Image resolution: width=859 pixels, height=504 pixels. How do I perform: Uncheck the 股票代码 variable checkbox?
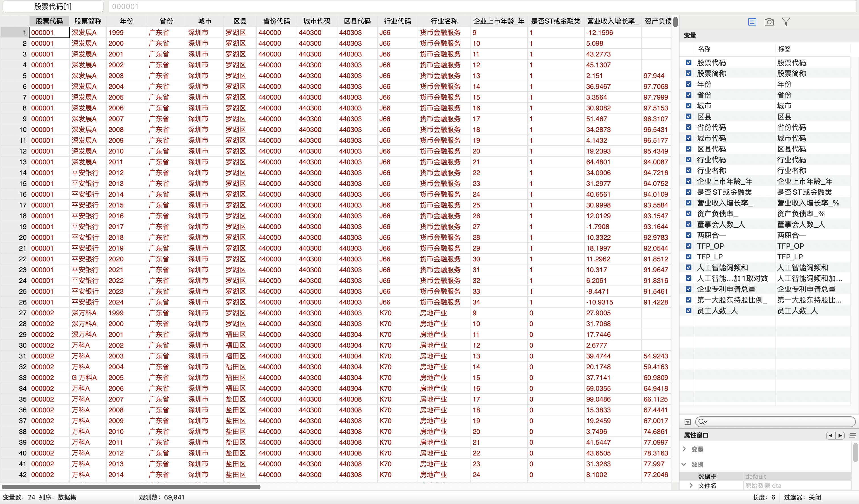pyautogui.click(x=689, y=63)
